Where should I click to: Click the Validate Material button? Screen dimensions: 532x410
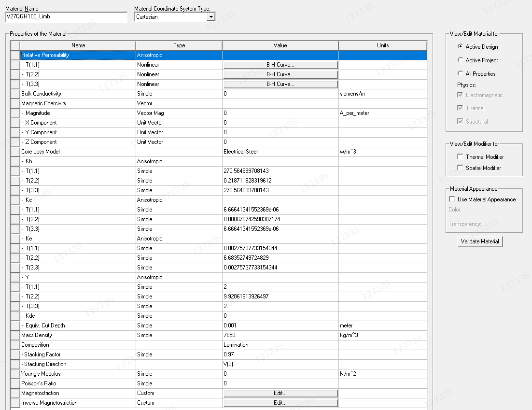tap(480, 241)
